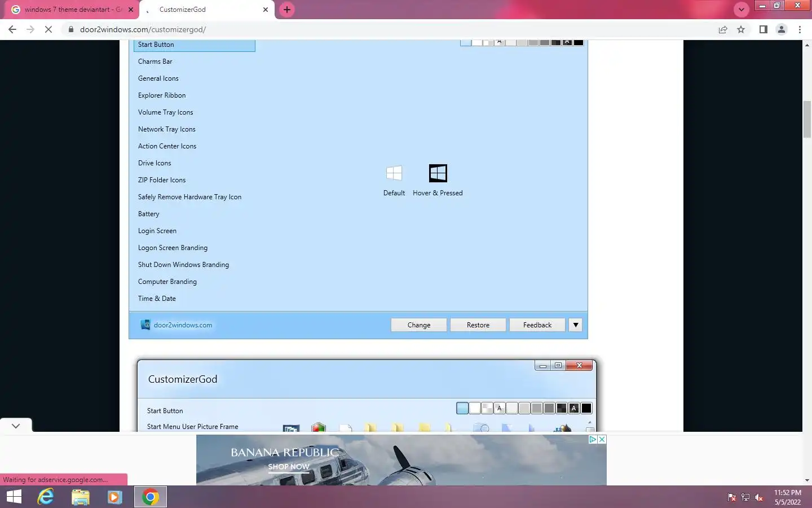The width and height of the screenshot is (812, 508).
Task: Select Start Button in upper list
Action: point(195,45)
